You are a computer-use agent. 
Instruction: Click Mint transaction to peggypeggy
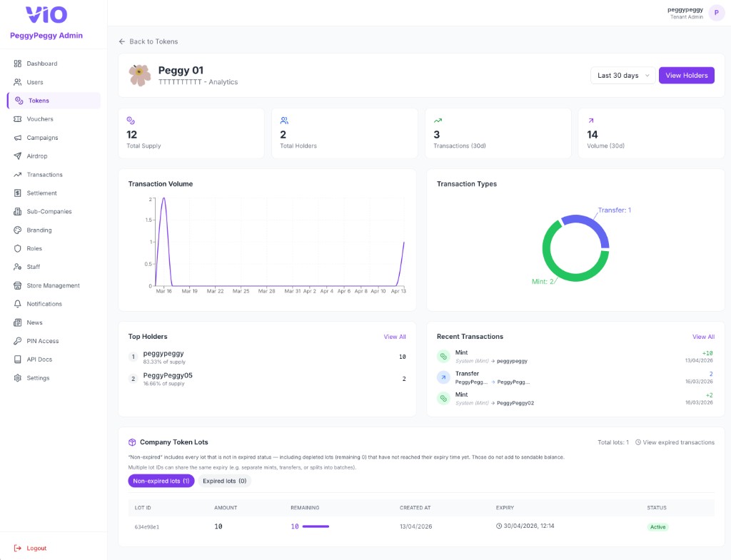click(x=575, y=357)
